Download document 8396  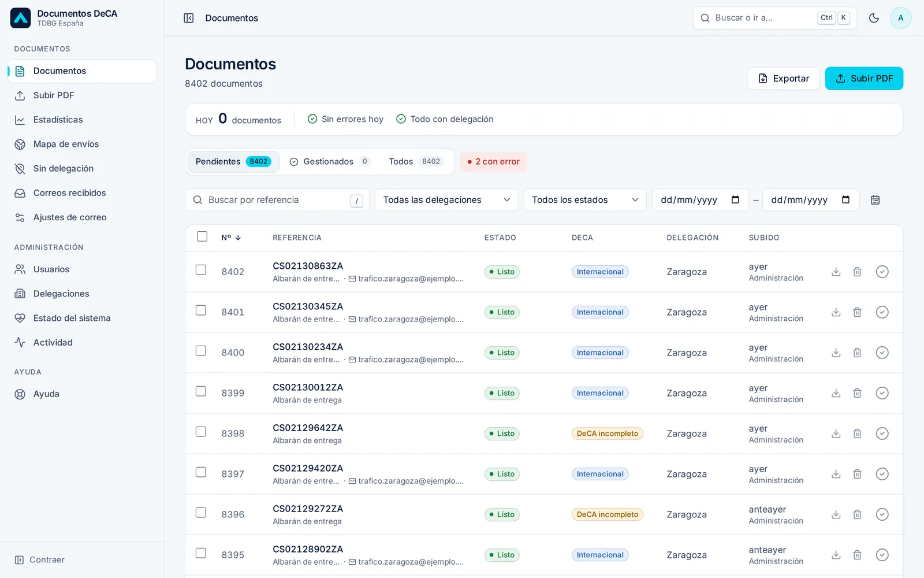[x=836, y=514]
